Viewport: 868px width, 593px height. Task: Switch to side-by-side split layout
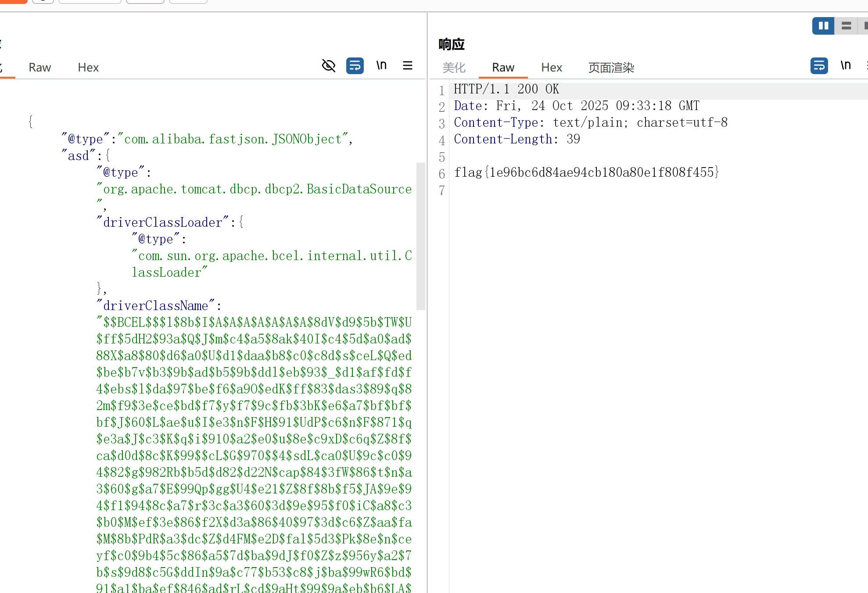(823, 26)
